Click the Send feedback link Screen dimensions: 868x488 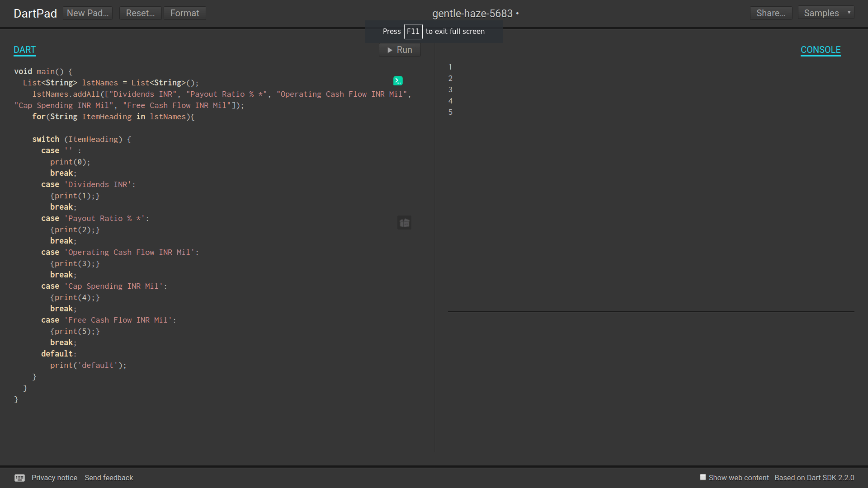(108, 478)
